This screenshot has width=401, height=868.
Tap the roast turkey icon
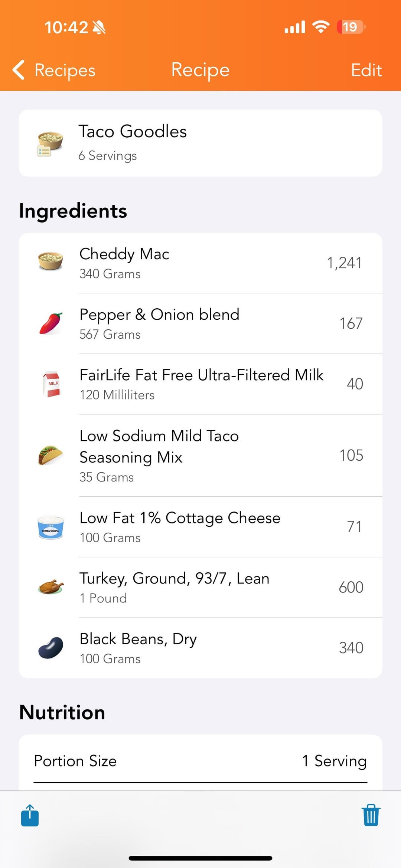50,587
